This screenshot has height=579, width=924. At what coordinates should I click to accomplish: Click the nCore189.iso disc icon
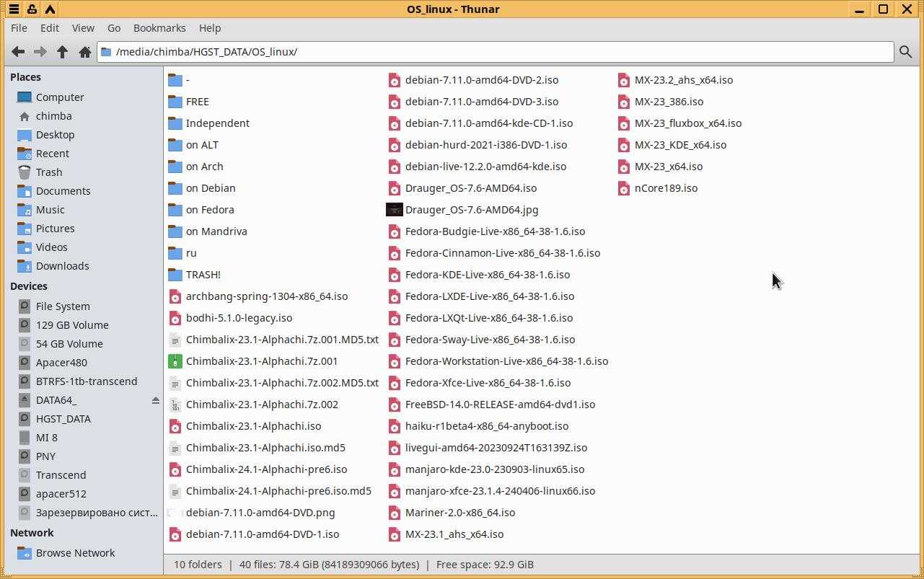click(624, 188)
